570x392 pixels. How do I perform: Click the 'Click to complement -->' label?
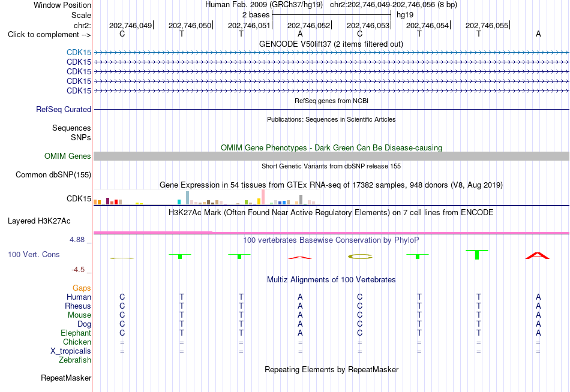[49, 35]
